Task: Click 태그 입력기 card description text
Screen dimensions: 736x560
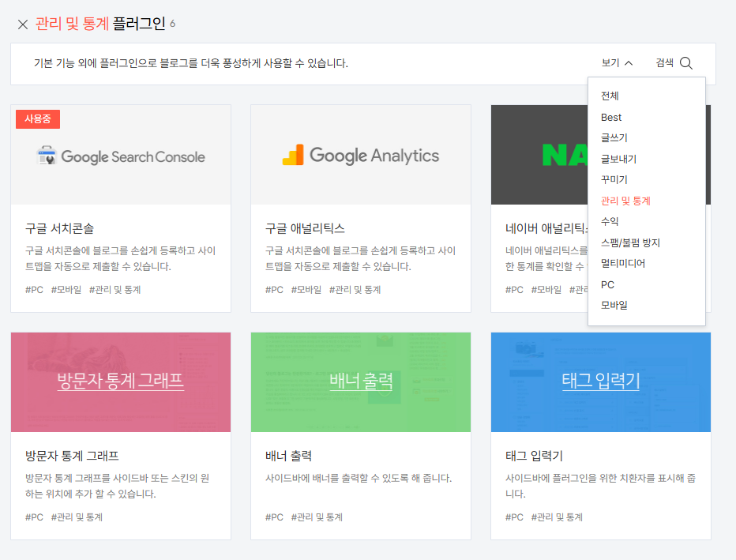Action: pos(601,486)
